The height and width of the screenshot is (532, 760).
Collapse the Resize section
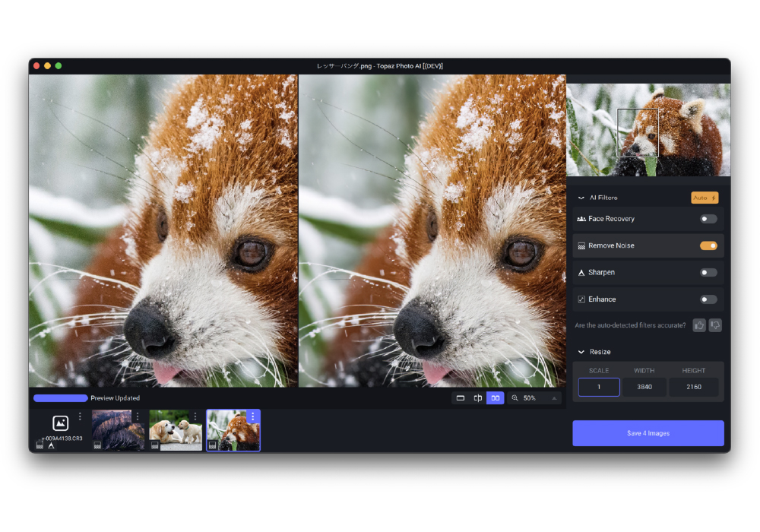(581, 352)
